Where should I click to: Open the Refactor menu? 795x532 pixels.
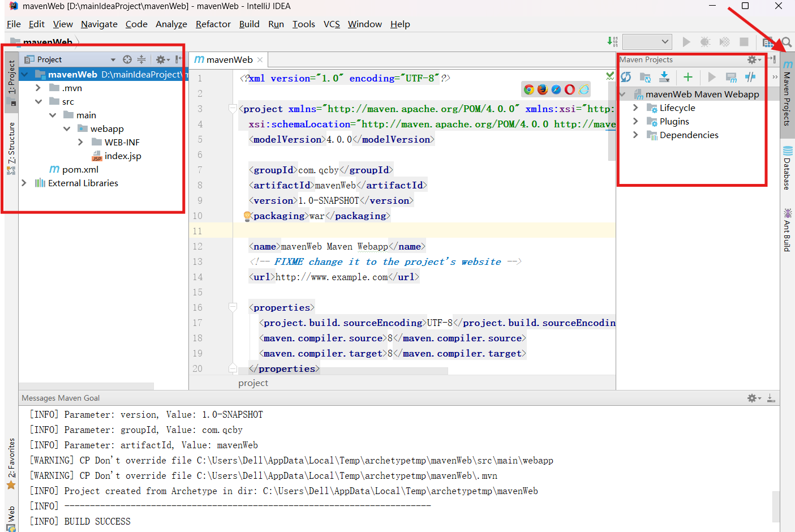(213, 24)
